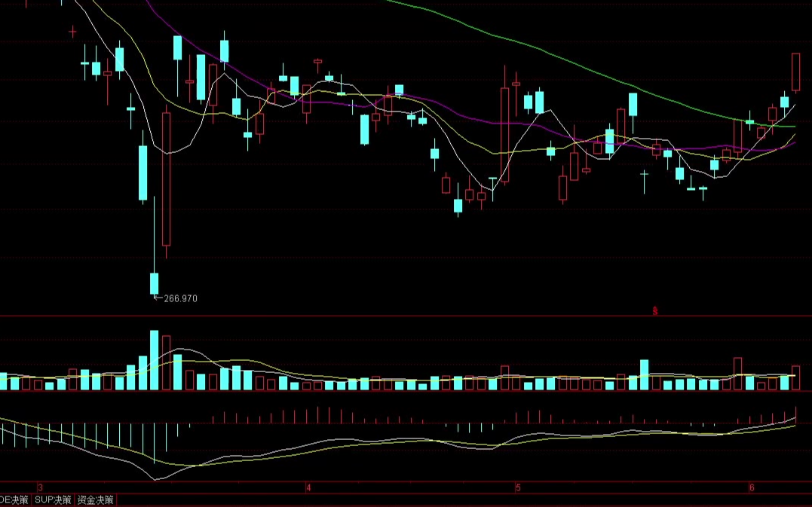This screenshot has width=812, height=507.
Task: Switch to the 资金决策 tab
Action: (96, 499)
